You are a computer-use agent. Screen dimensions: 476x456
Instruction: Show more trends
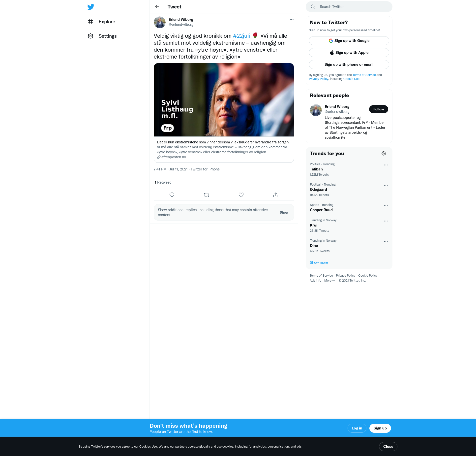(319, 262)
